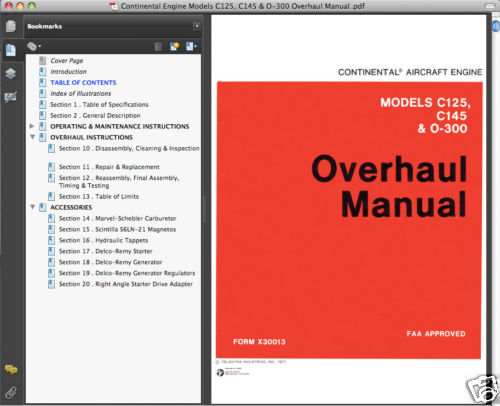Open Section 17 Delco-Remy Starter

coord(106,251)
